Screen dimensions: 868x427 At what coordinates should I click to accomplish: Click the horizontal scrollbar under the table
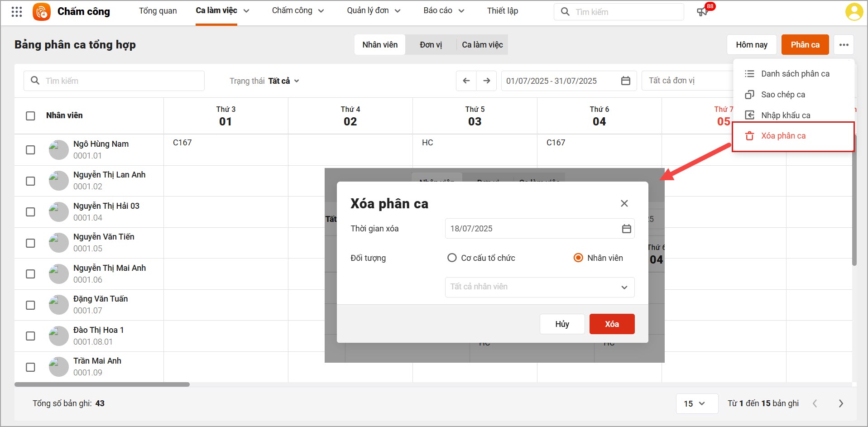click(102, 384)
